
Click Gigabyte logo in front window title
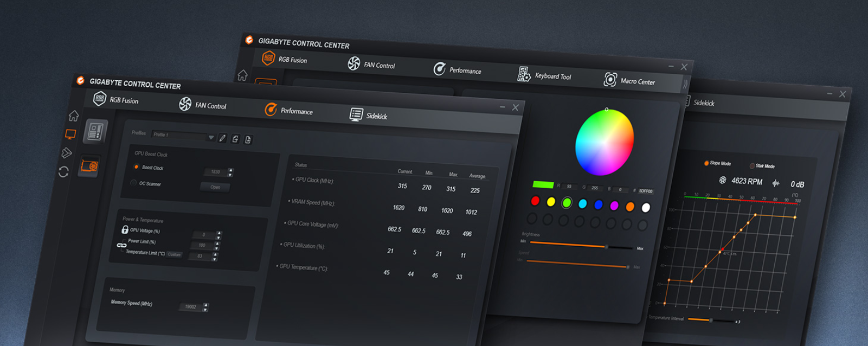80,80
